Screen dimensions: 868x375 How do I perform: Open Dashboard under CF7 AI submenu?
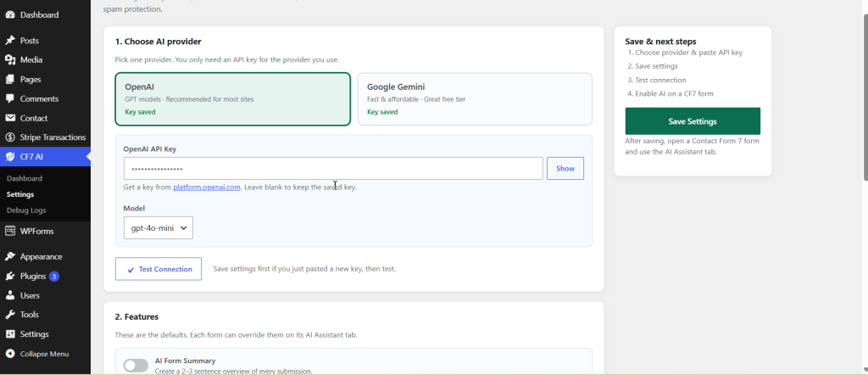click(25, 178)
